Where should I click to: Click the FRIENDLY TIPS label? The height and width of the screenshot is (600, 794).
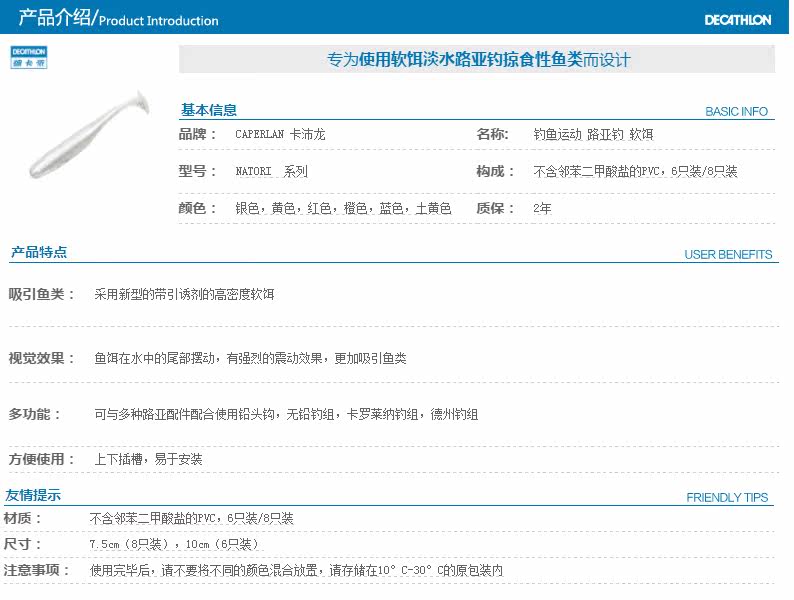tap(727, 498)
